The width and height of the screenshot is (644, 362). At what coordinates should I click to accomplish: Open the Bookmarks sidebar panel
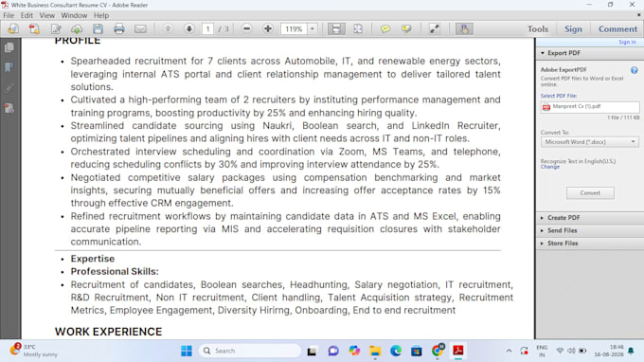coord(9,68)
